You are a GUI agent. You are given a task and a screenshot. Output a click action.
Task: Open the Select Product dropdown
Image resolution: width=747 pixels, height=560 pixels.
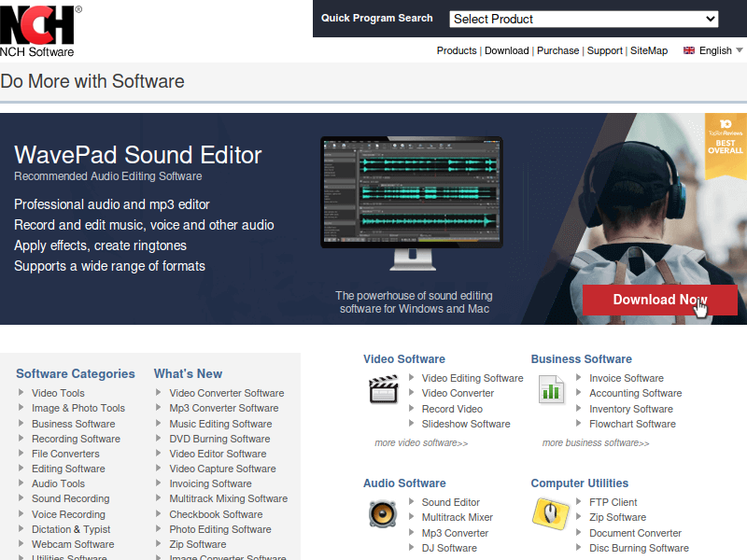(584, 19)
